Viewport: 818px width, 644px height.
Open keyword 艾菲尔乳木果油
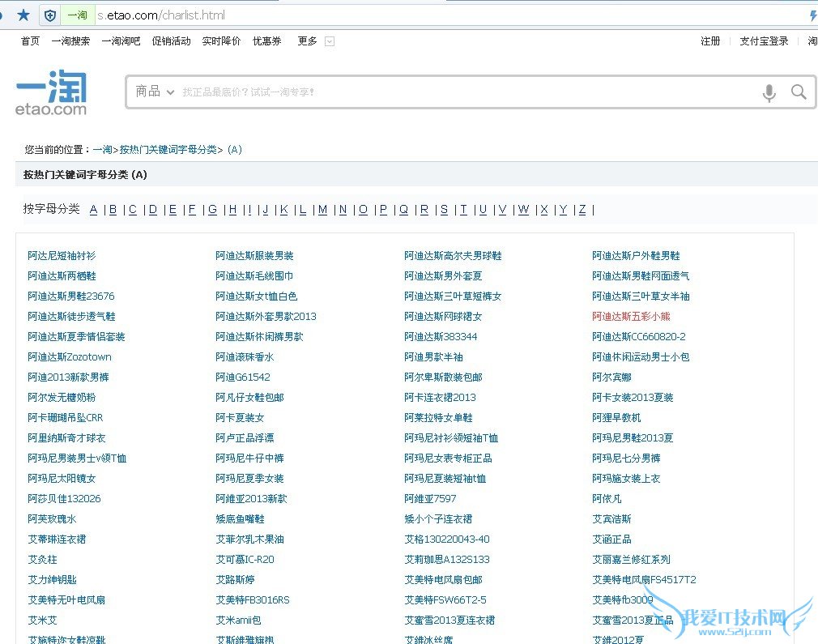pyautogui.click(x=250, y=540)
